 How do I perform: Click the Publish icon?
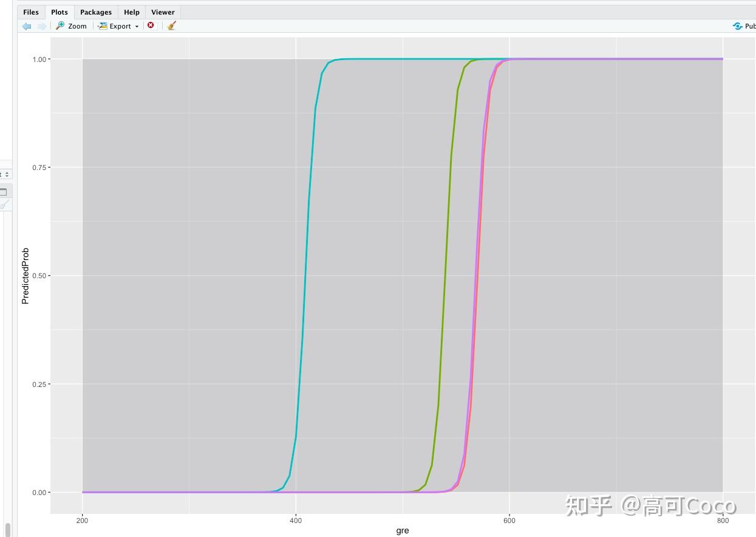pyautogui.click(x=744, y=26)
